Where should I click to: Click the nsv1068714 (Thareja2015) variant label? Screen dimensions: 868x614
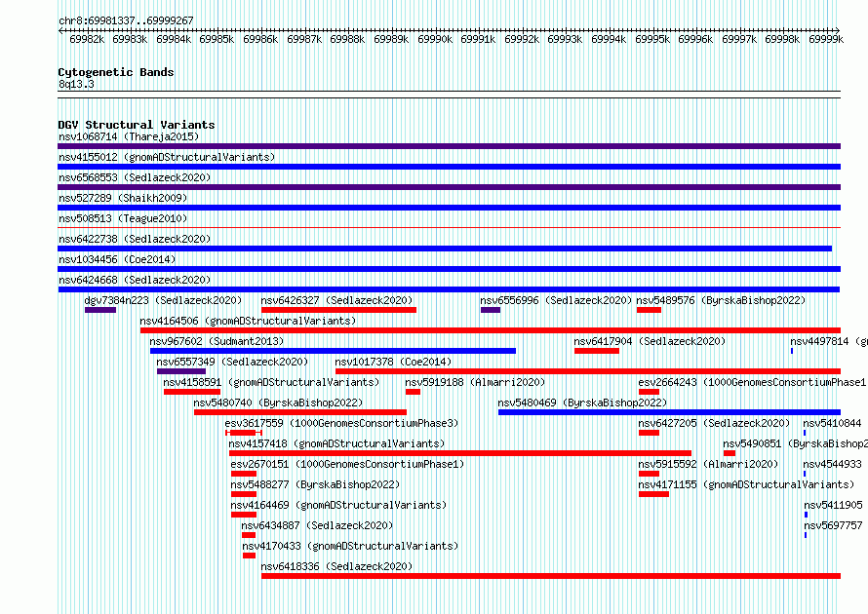[x=129, y=136]
